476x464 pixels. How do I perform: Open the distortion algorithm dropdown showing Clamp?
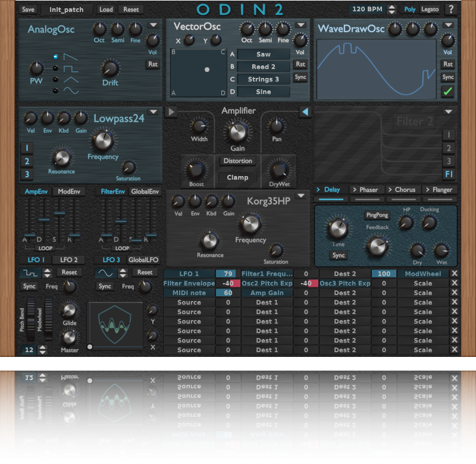pos(237,177)
